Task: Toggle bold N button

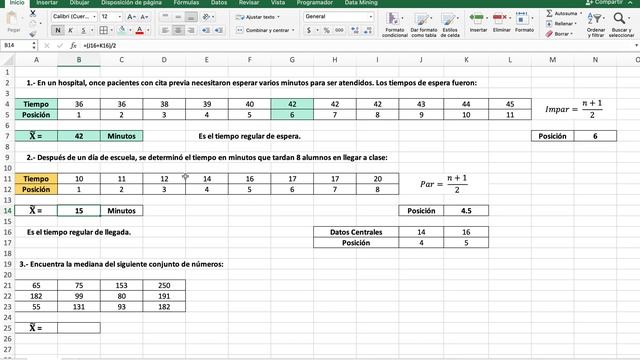Action: 58,30
